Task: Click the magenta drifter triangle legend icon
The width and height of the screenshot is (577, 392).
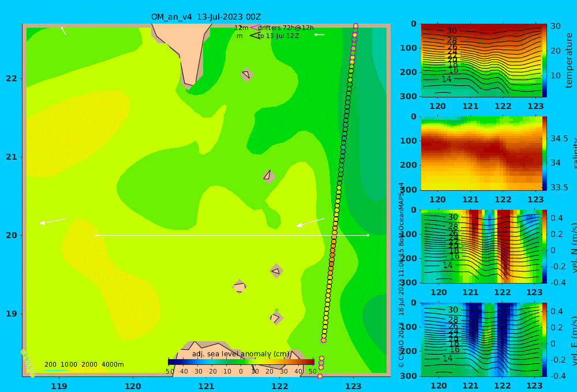Action: tap(254, 28)
